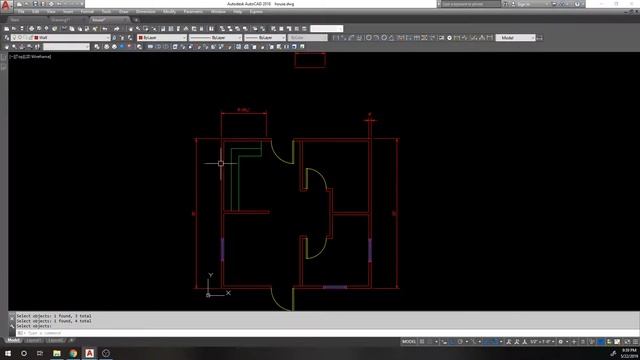Toggle Polar tracking in status bar
640x360 pixels.
pos(460,342)
